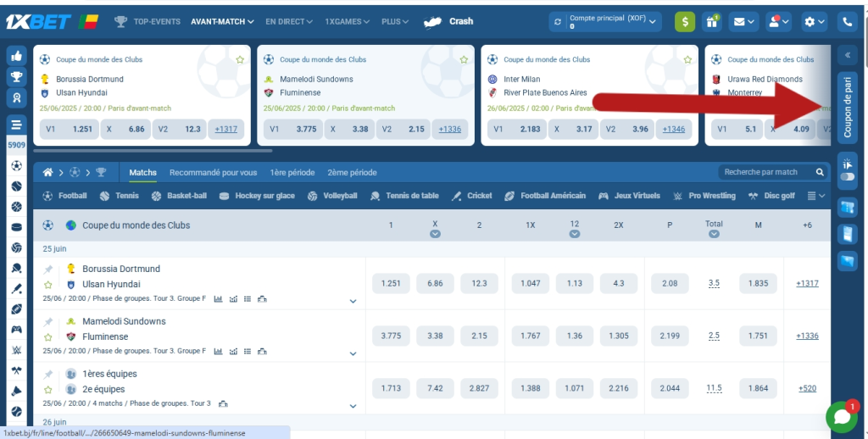Image resolution: width=868 pixels, height=439 pixels.
Task: Open the EN DIRECT dropdown menu
Action: 289,21
